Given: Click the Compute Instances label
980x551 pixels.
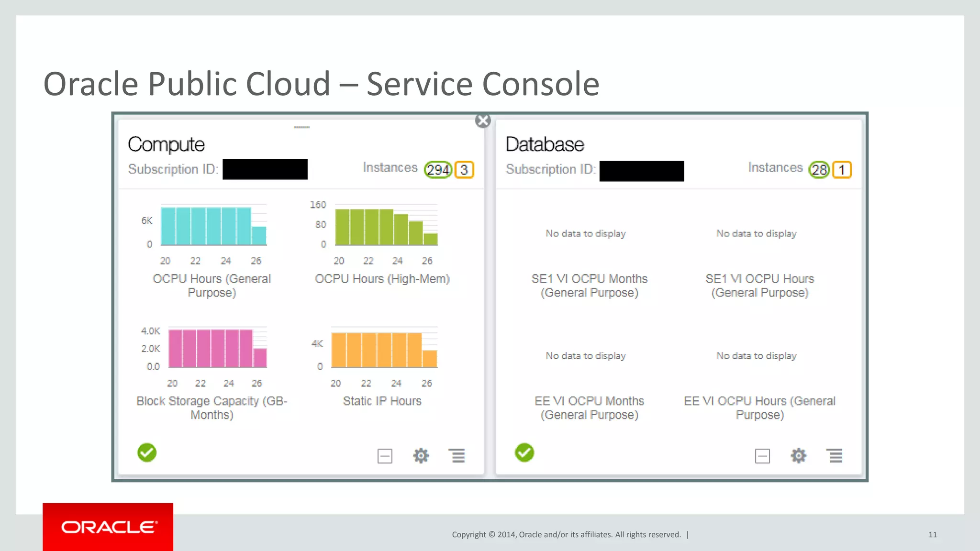Looking at the screenshot, I should [390, 167].
